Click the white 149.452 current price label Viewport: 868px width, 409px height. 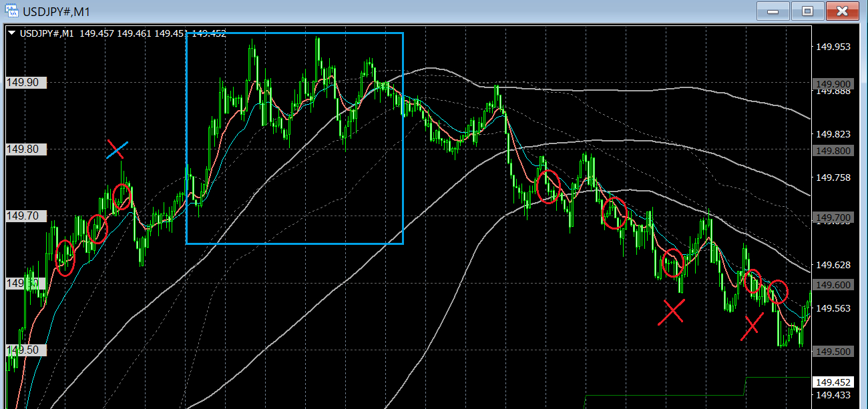833,382
